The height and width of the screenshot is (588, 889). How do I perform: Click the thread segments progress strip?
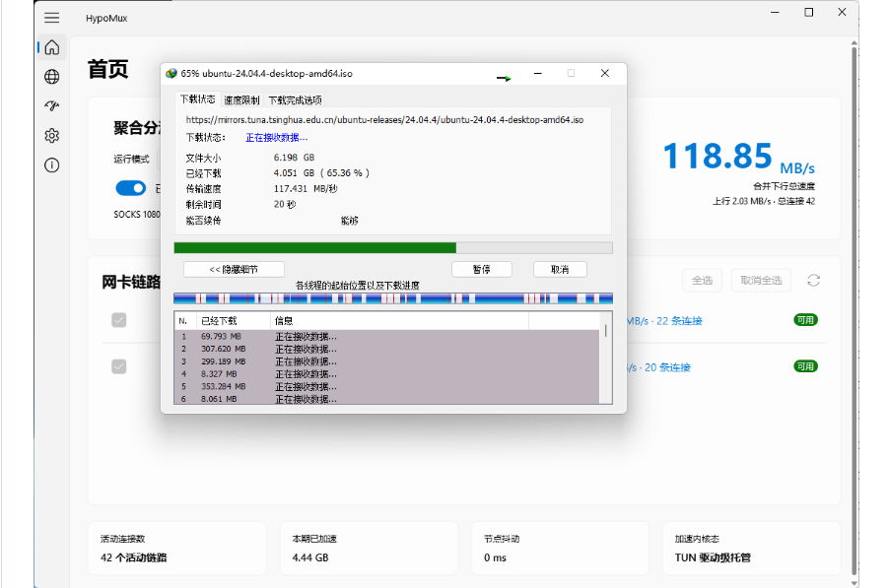point(393,298)
